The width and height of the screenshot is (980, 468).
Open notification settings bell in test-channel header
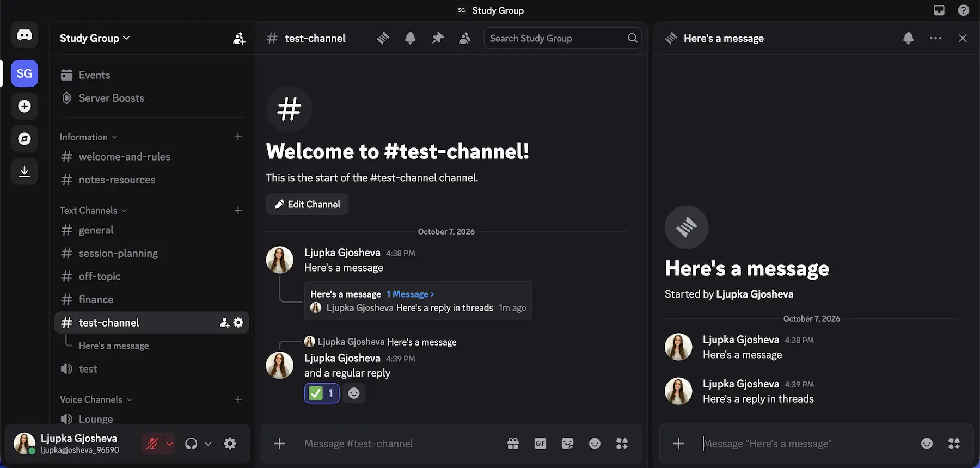pyautogui.click(x=411, y=38)
